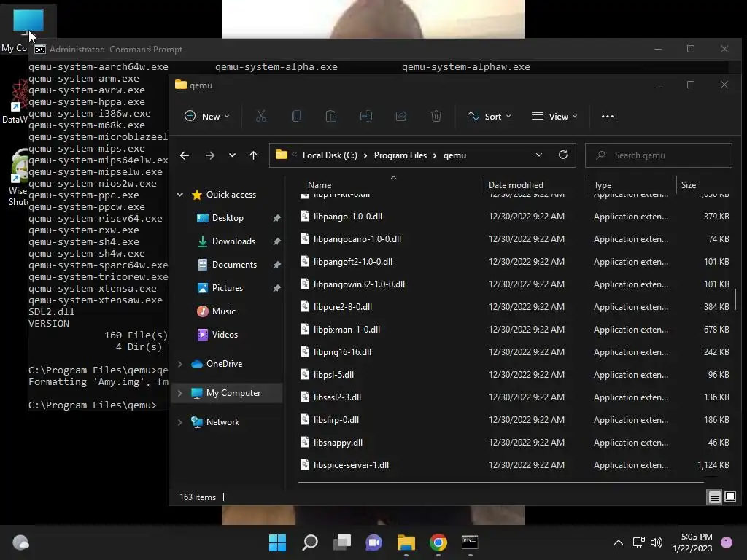The height and width of the screenshot is (560, 747).
Task: Open Task View on the taskbar
Action: (x=342, y=542)
